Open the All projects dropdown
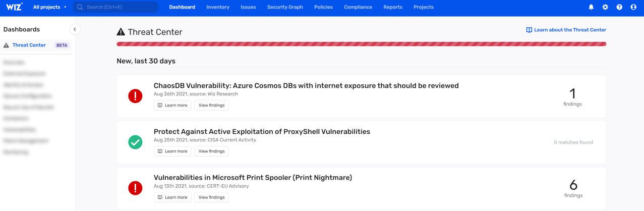 point(50,7)
